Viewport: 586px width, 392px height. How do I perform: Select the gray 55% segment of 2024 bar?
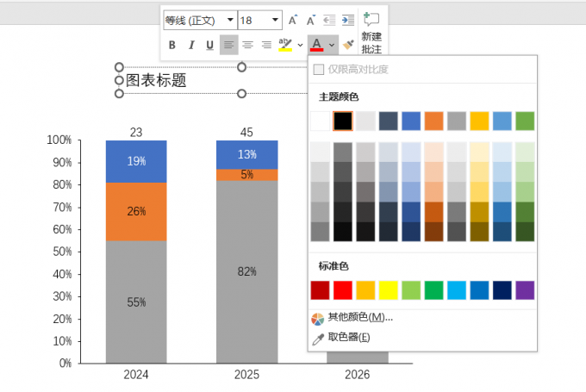136,302
